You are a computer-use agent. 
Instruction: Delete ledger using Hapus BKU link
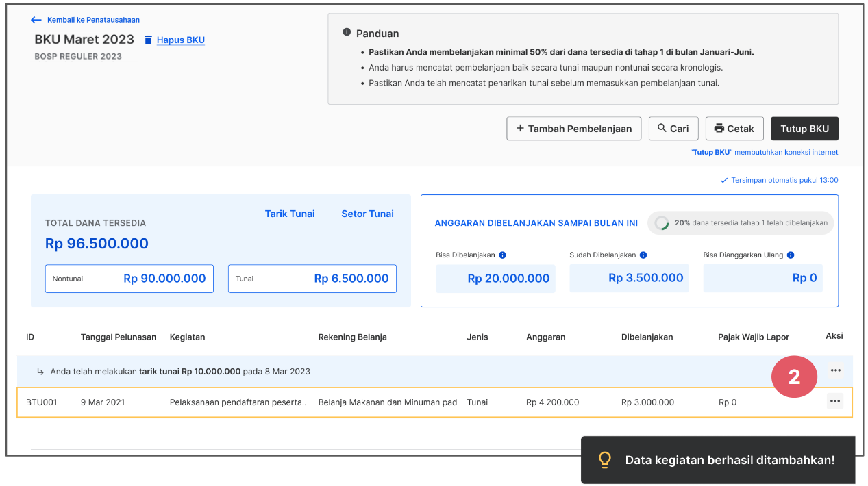click(181, 40)
